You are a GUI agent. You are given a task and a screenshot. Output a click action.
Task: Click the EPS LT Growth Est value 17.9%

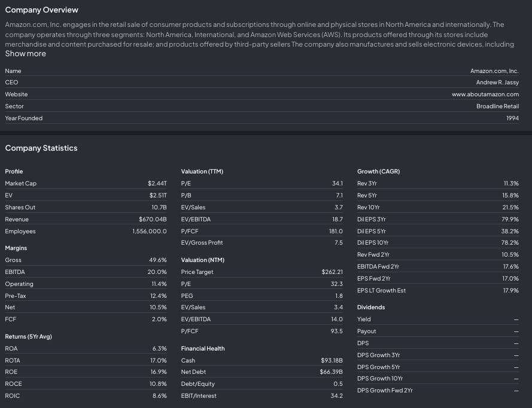click(x=511, y=291)
